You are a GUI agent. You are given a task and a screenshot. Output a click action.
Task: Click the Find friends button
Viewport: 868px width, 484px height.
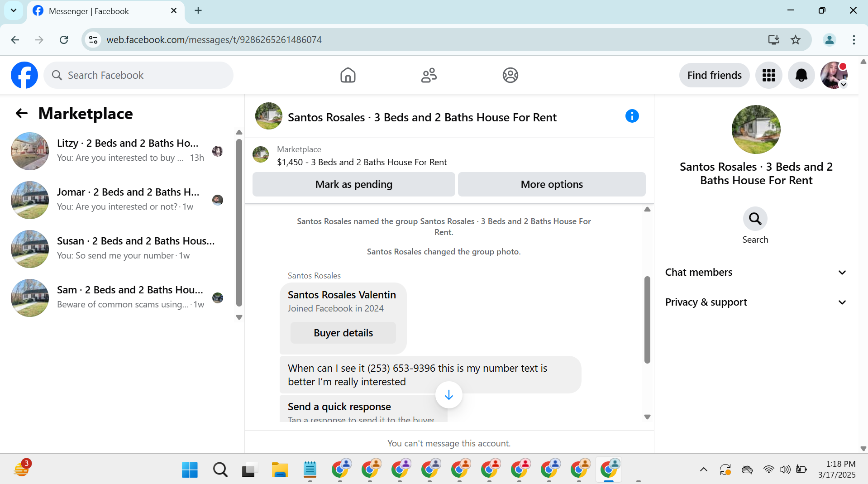tap(715, 75)
